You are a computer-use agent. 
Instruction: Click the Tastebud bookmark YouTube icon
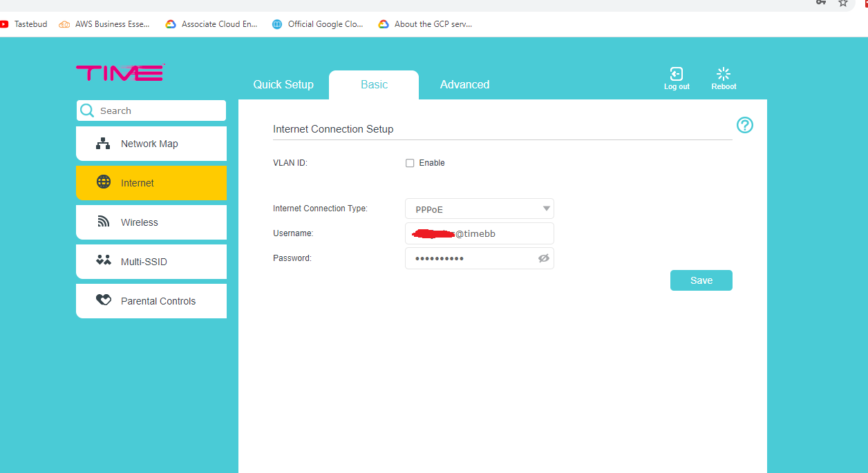(4, 24)
